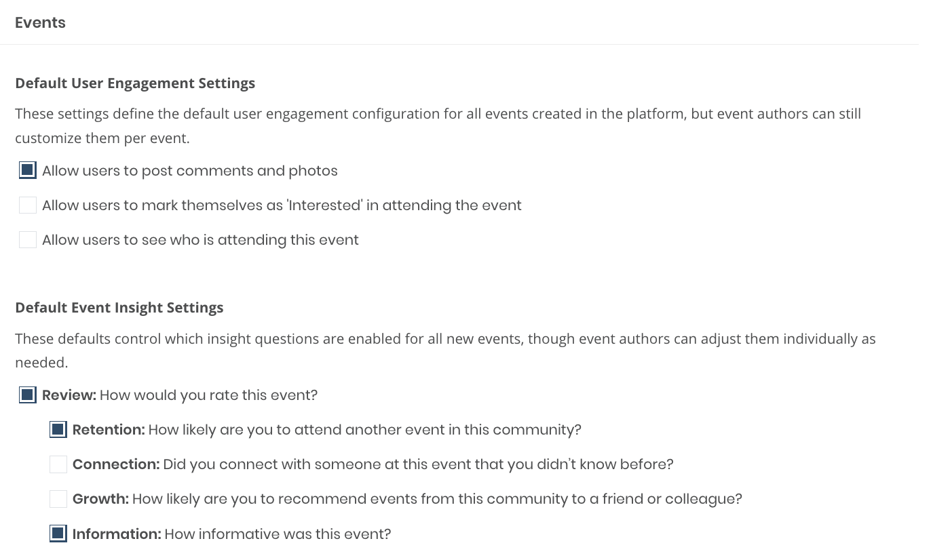Enable the Connection question checkbox
This screenshot has width=931, height=560.
click(58, 464)
